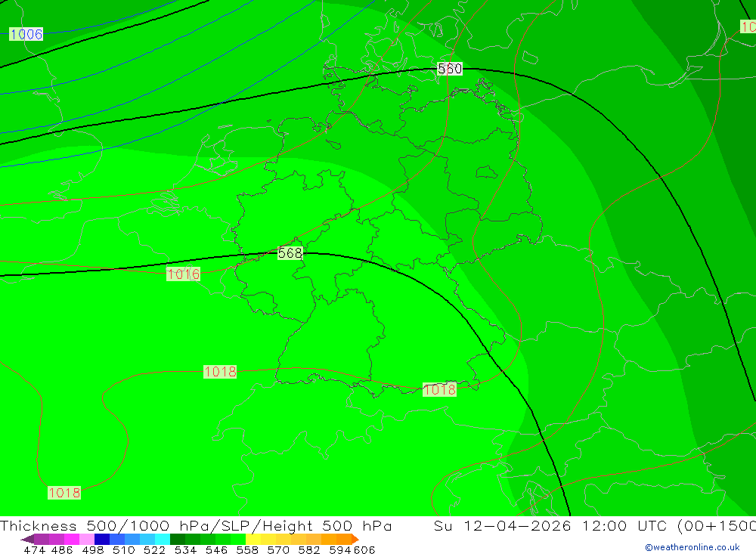Click the 1018 label near the Austrian border
This screenshot has height=554, width=756.
point(439,389)
